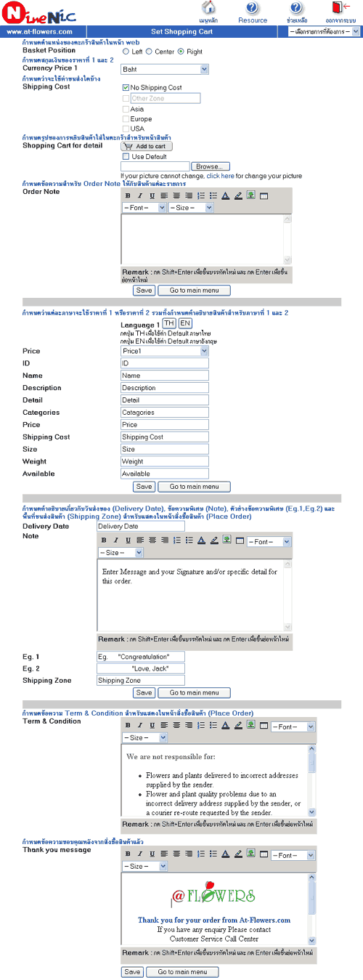The image size is (363, 980).
Task: Open the top-right เลือกรายการ dropdown
Action: click(324, 32)
